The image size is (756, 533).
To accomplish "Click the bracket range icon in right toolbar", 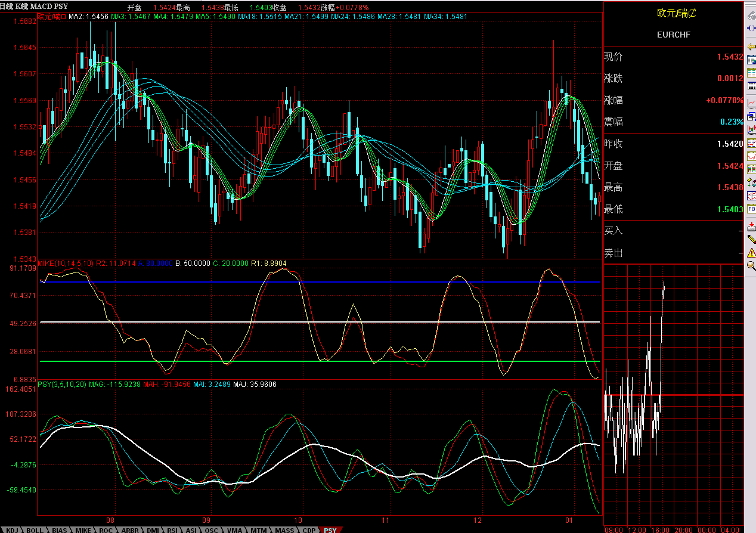I will point(752,28).
